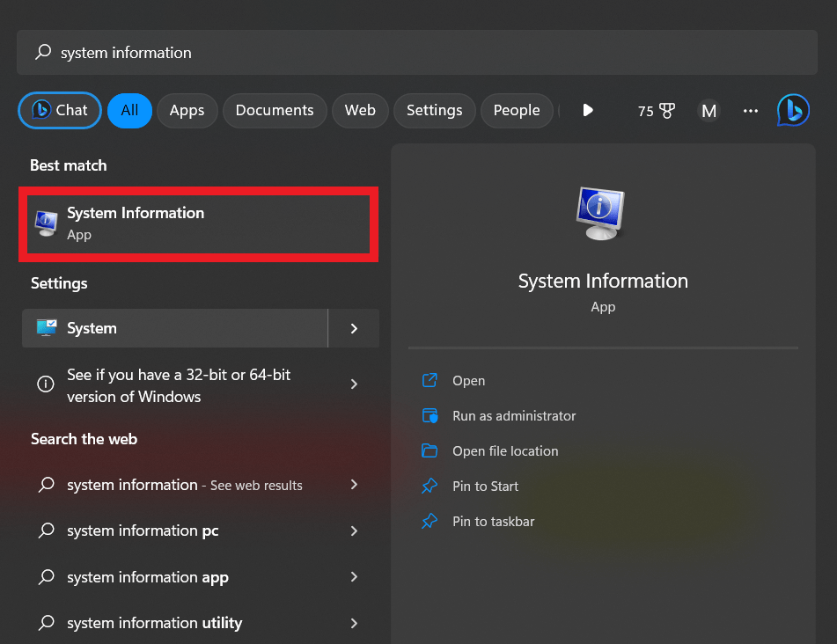Image resolution: width=837 pixels, height=644 pixels.
Task: Open the three-dots more options menu
Action: [x=750, y=110]
